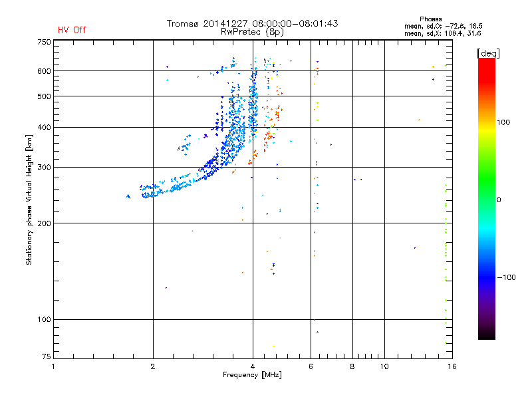Click the phase colorbar gradient
The image size is (532, 399).
tap(487, 199)
